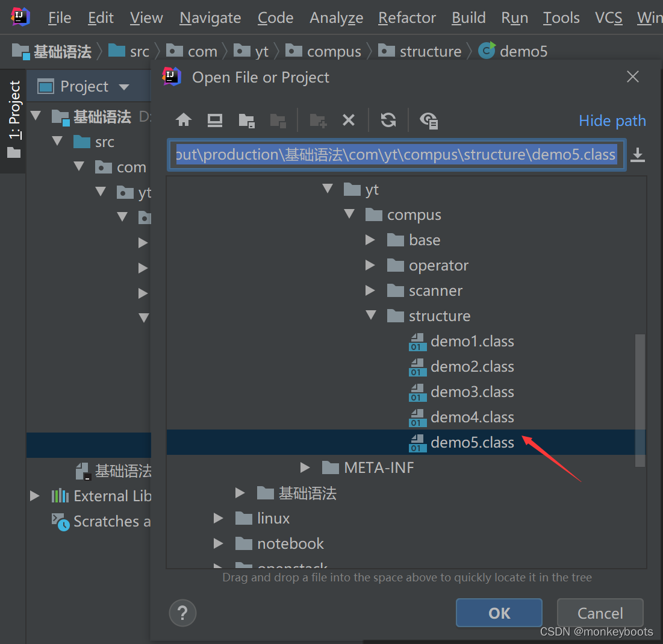Click the Module directory icon

[278, 120]
